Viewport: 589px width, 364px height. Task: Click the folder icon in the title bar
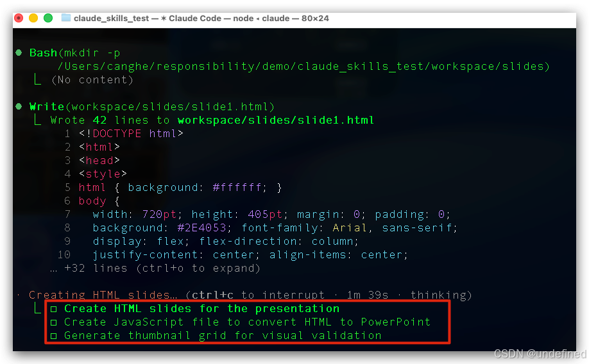[65, 18]
